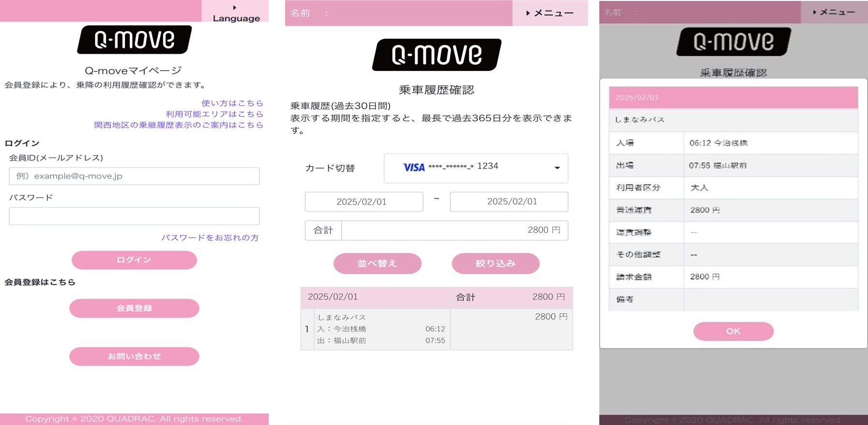
Task: Click the 合計 total amount field
Action: 437,230
